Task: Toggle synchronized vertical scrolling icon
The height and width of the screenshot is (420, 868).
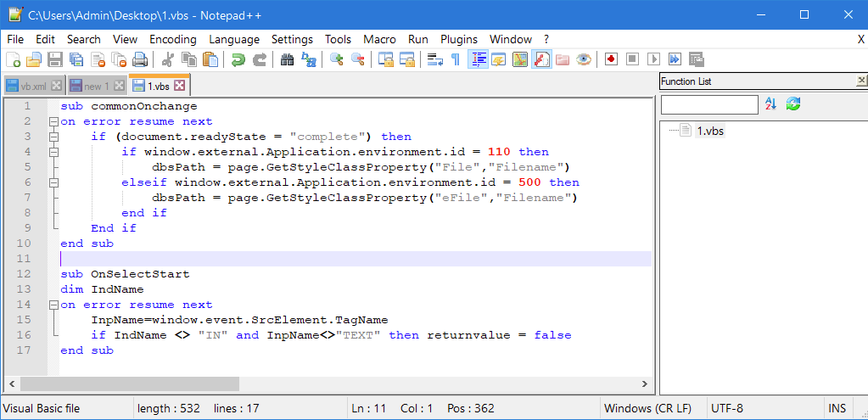Action: pos(386,59)
